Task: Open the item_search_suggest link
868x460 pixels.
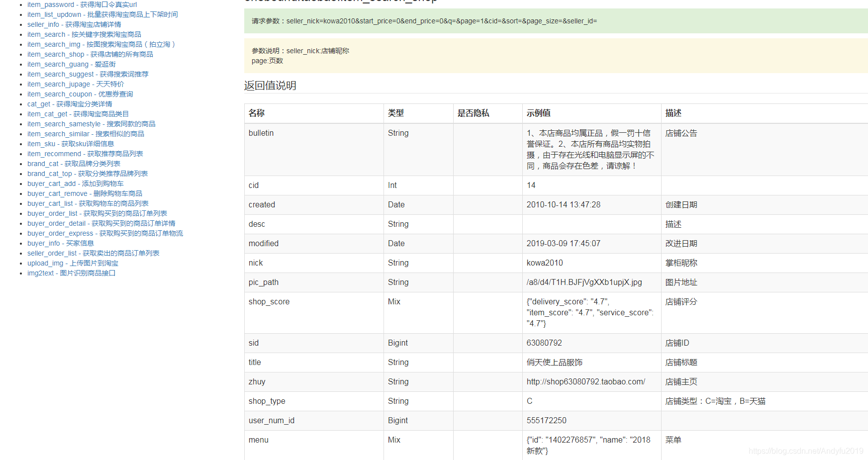Action: 88,74
